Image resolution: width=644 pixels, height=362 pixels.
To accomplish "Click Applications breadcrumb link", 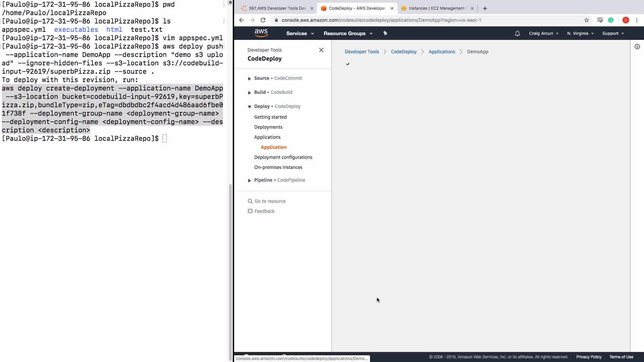I will (x=441, y=52).
